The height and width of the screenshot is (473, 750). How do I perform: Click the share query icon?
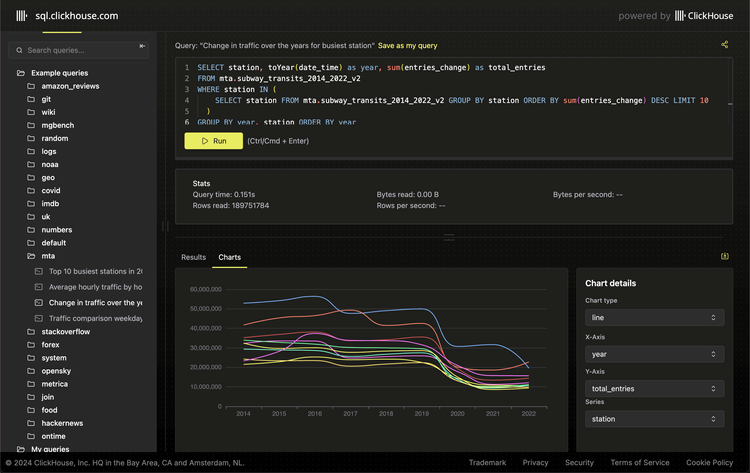pos(724,45)
